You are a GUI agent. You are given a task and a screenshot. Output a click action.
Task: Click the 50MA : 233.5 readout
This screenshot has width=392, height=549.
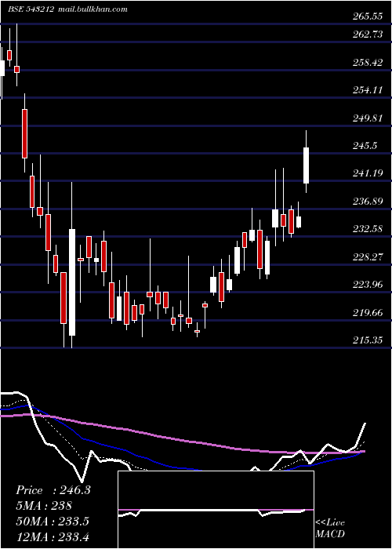click(53, 522)
